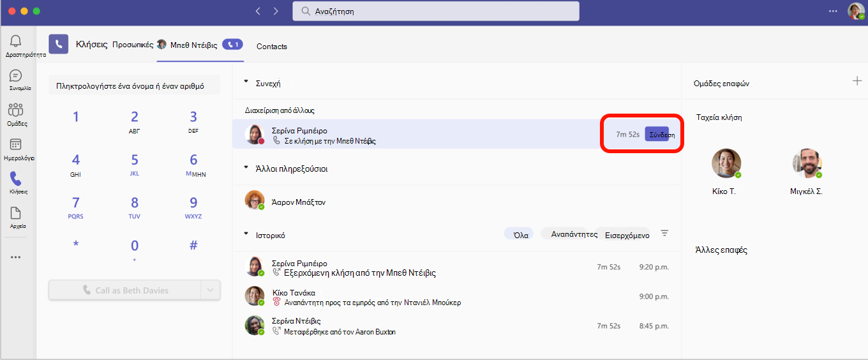Open the Ομάδες teams icon
Viewport: 868px width, 360px height.
pyautogui.click(x=16, y=110)
